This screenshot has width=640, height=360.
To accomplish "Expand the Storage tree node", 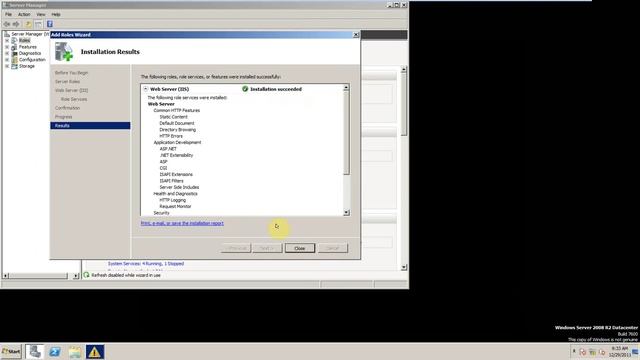I will [x=7, y=66].
